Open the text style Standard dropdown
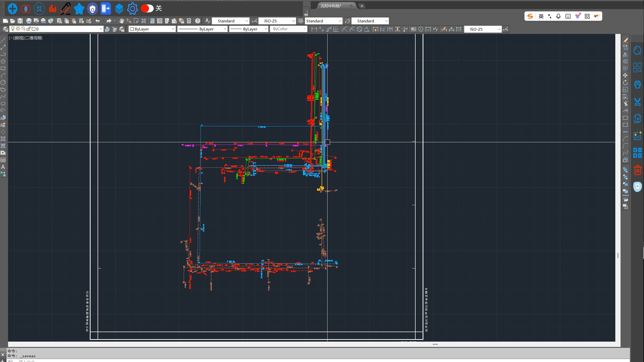644x362 pixels. [231, 21]
